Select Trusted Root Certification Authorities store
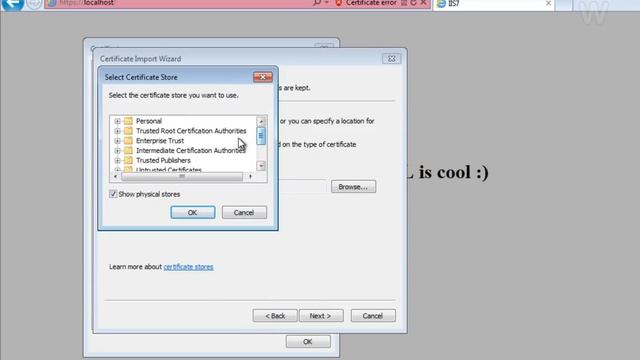The image size is (640, 360). [x=191, y=131]
